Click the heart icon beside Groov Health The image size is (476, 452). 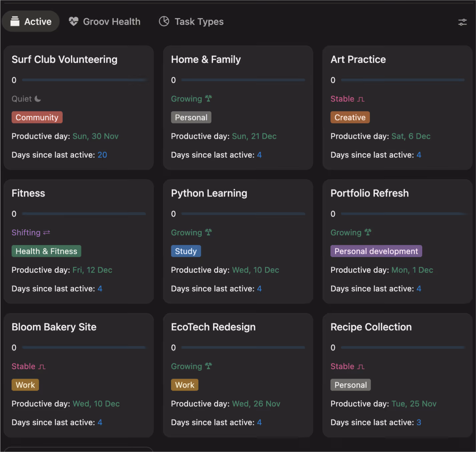coord(73,21)
